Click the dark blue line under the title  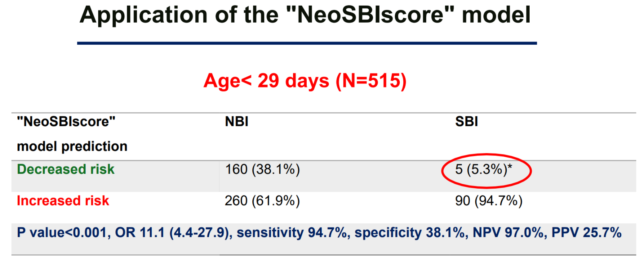(307, 43)
